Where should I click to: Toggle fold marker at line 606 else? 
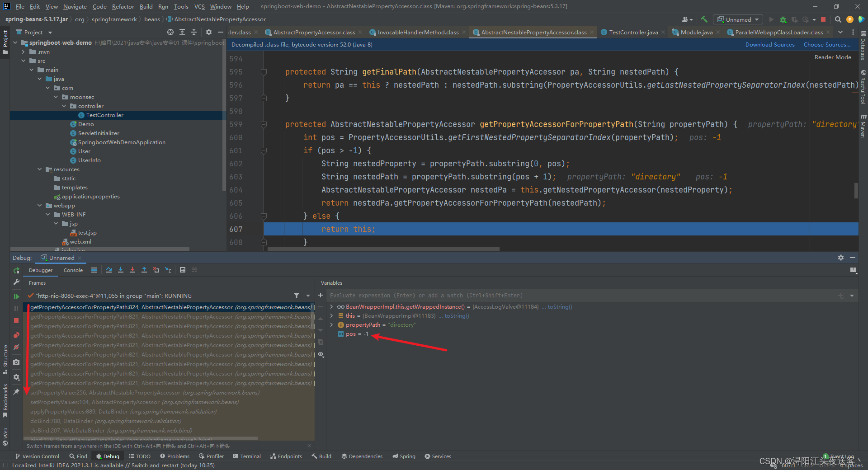[x=264, y=216]
